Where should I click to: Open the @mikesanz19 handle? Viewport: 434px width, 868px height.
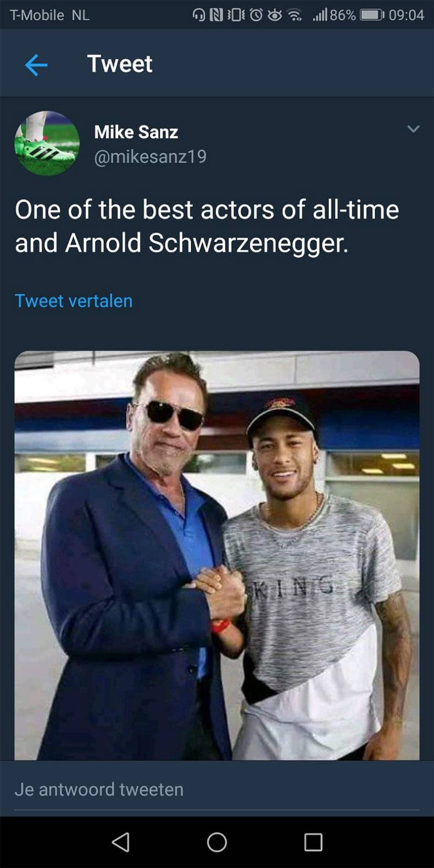150,157
